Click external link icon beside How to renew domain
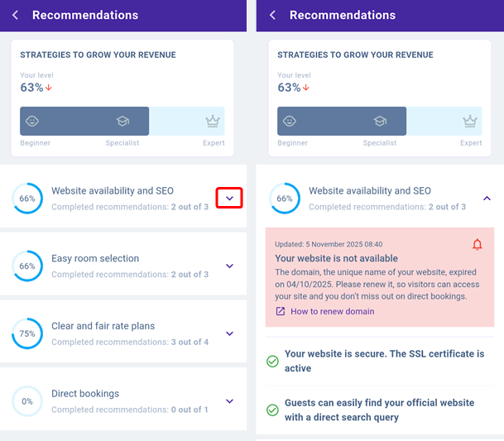 tap(281, 312)
